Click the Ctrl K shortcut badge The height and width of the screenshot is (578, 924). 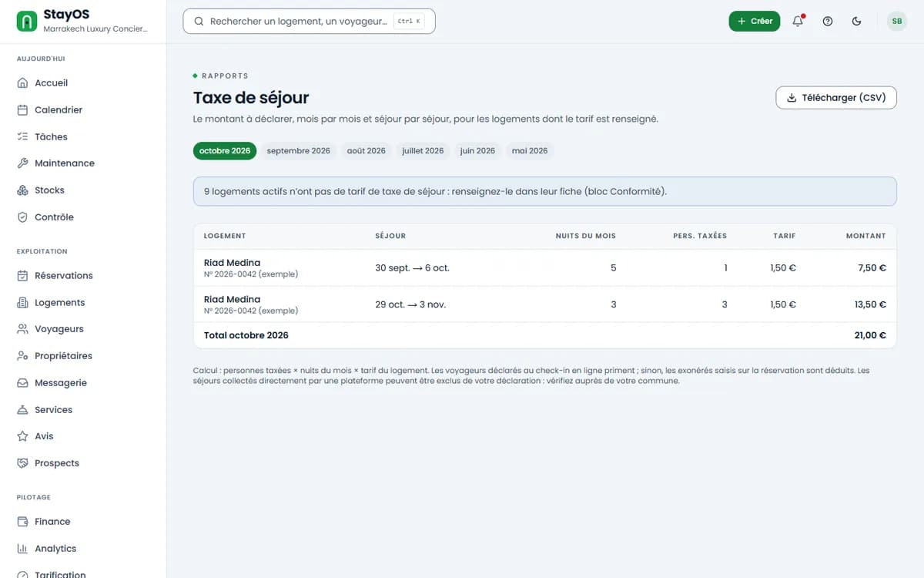tap(409, 22)
